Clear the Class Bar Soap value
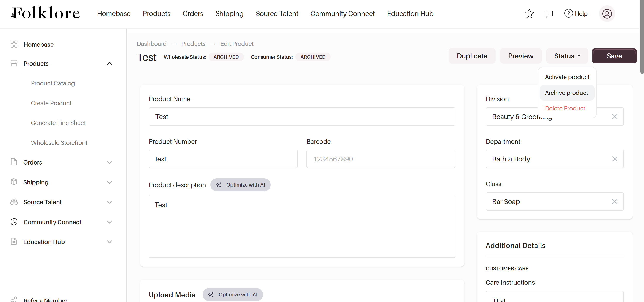 [615, 201]
